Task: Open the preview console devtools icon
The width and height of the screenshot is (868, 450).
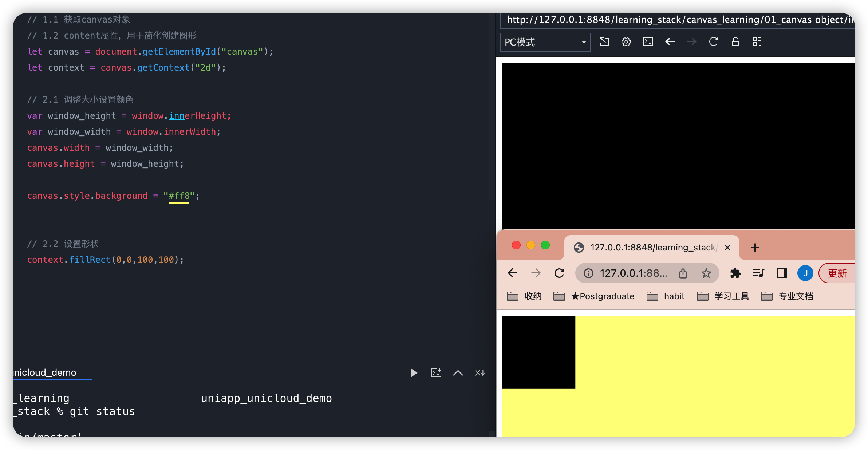Action: point(648,42)
